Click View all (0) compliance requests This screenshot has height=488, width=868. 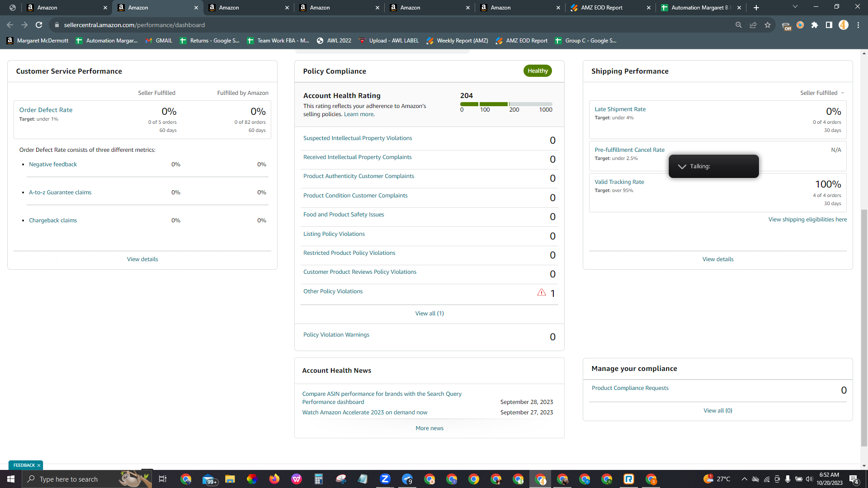click(x=718, y=411)
